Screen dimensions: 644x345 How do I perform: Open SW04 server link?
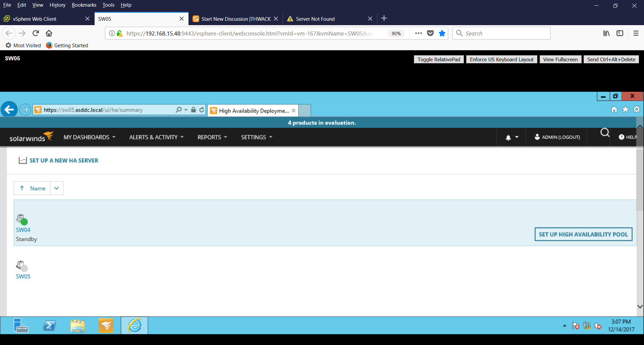click(x=23, y=230)
